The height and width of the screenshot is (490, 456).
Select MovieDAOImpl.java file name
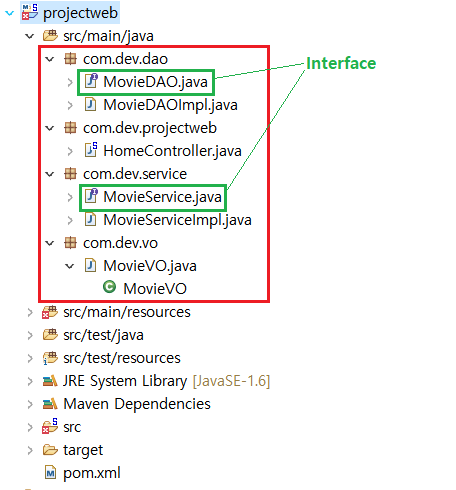click(x=170, y=105)
